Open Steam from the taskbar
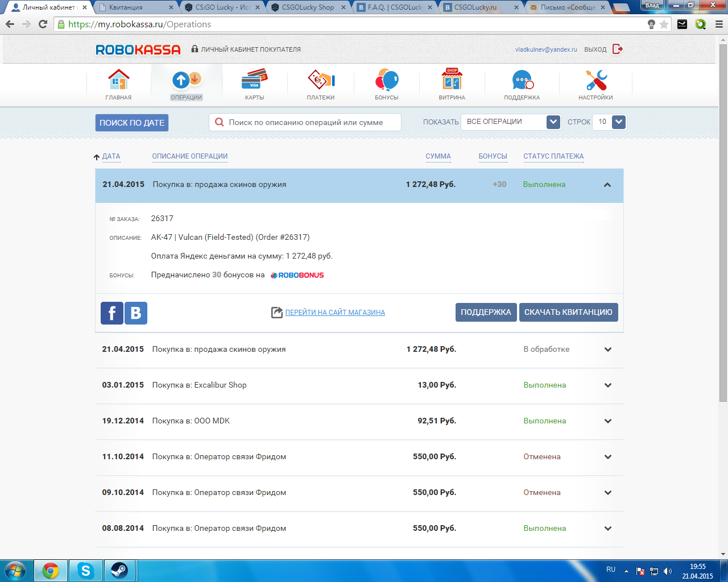Screen dimensions: 728x582 pos(119,570)
